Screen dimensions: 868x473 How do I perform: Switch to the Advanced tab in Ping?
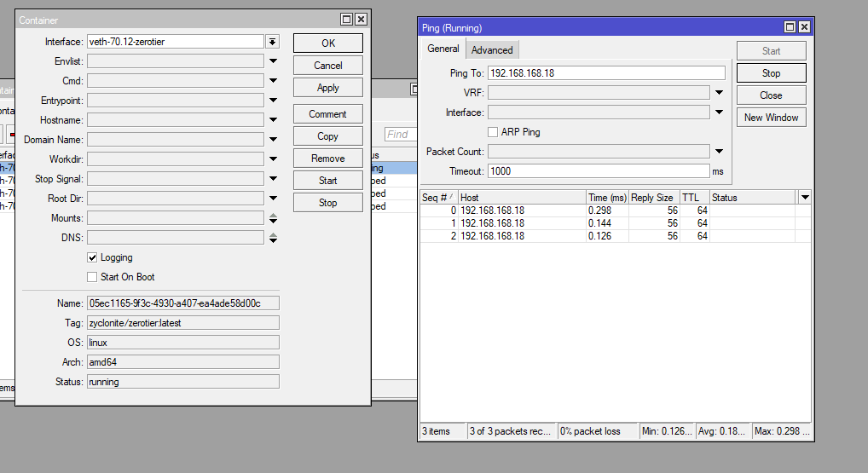coord(492,49)
